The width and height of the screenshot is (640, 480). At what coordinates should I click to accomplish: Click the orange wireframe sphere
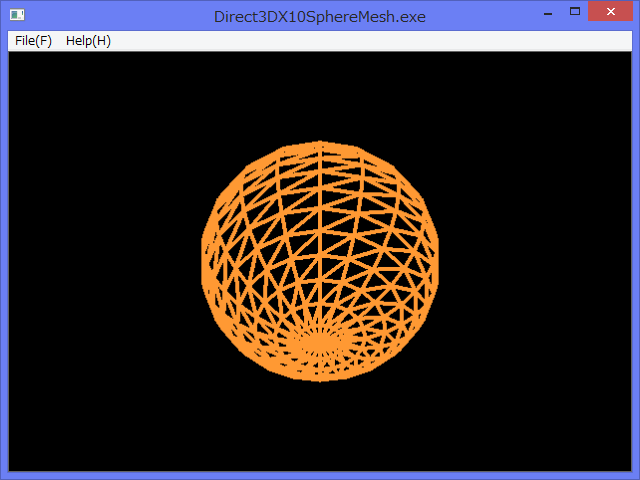click(x=320, y=261)
